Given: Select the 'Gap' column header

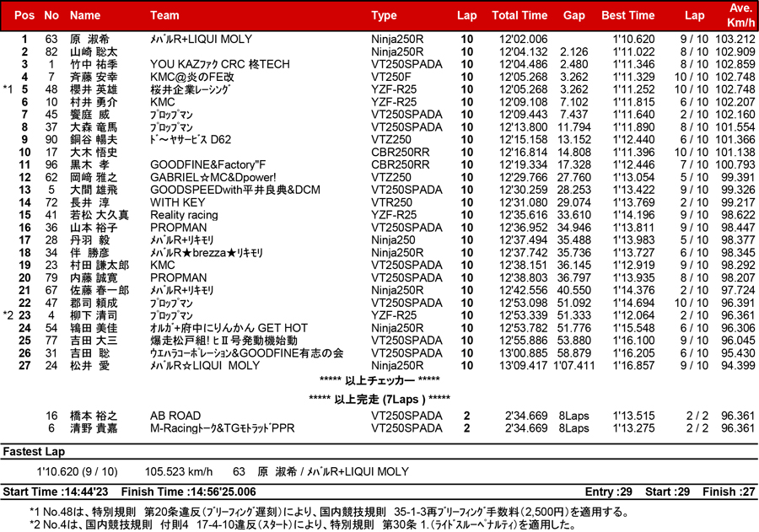Looking at the screenshot, I should (574, 15).
